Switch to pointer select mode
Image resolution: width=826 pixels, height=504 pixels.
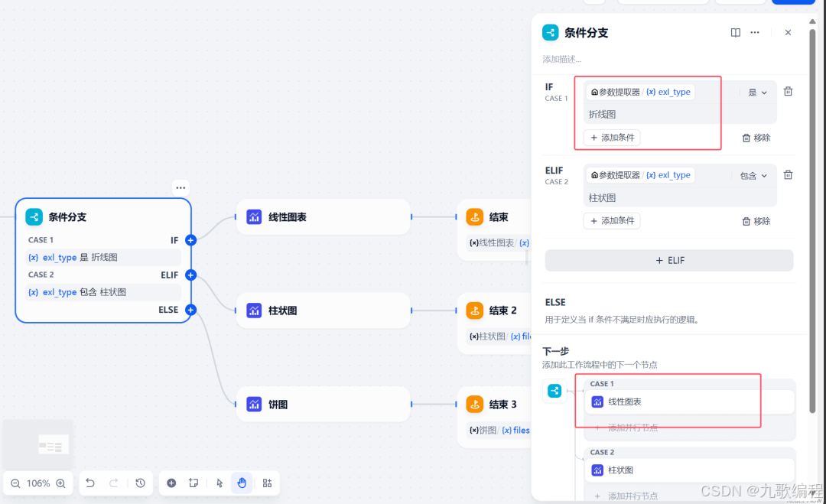[220, 483]
